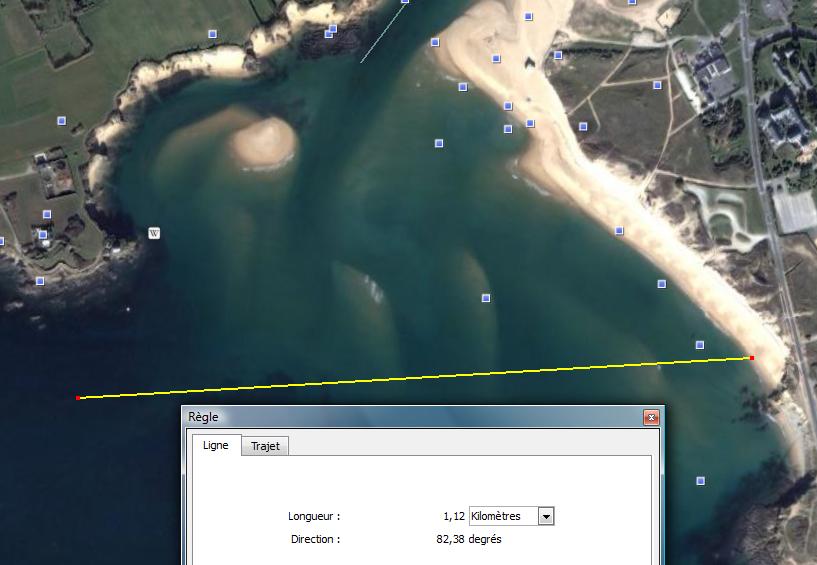817x565 pixels.
Task: Switch to the Trajet tab
Action: tap(265, 447)
